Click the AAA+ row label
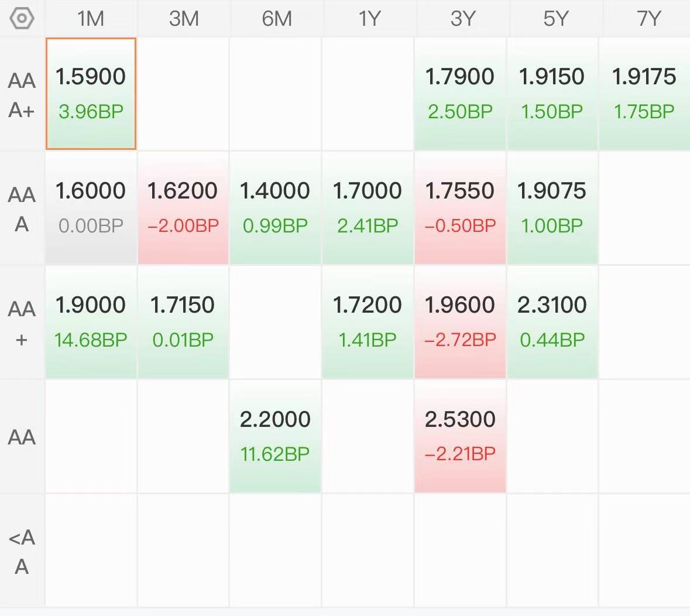 pos(22,95)
